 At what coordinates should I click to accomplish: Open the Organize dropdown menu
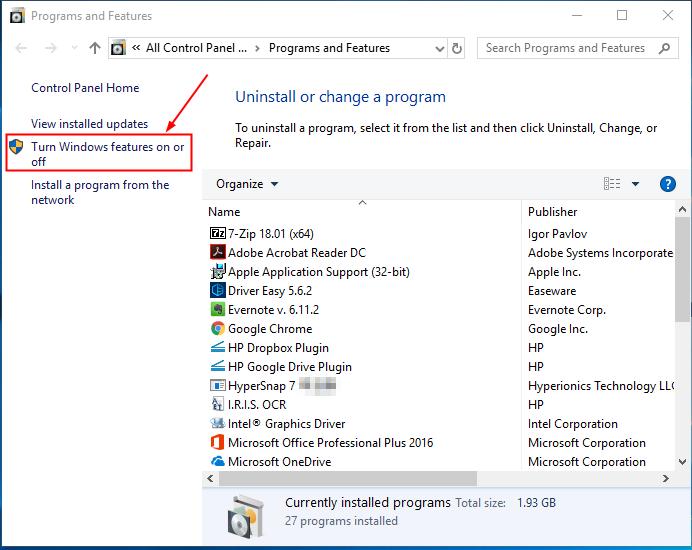[247, 184]
